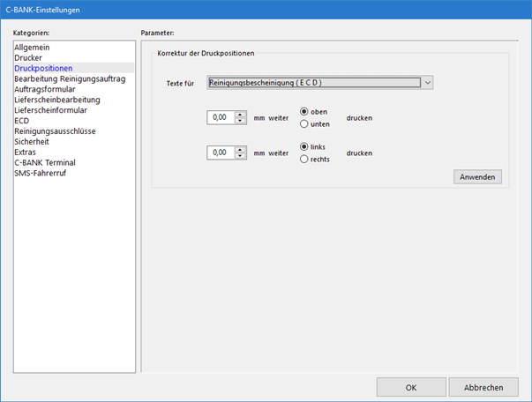Go to Bearbeitung Reinigungsauftrag category
This screenshot has height=402, width=532.
[70, 78]
